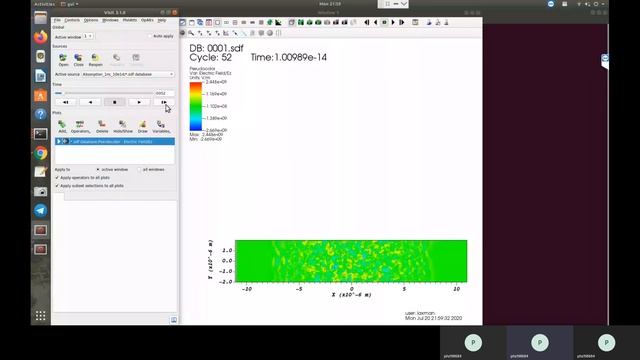Click the time state field showing 0052

pyautogui.click(x=164, y=93)
